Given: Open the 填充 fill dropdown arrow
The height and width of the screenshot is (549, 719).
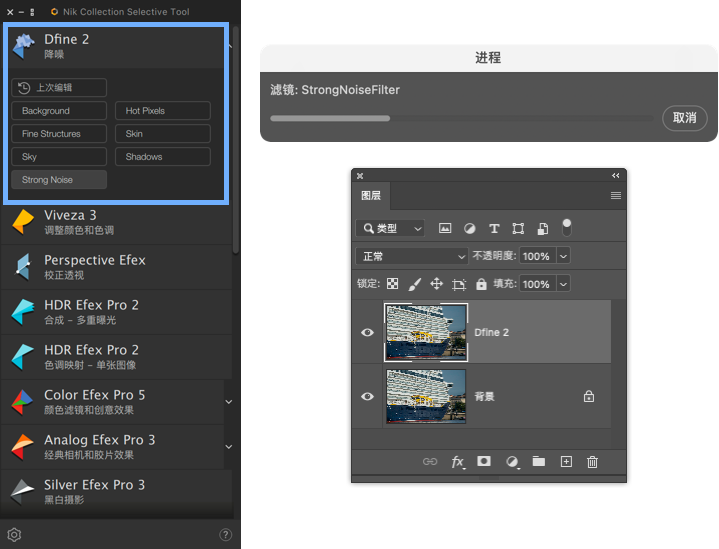Looking at the screenshot, I should [564, 284].
